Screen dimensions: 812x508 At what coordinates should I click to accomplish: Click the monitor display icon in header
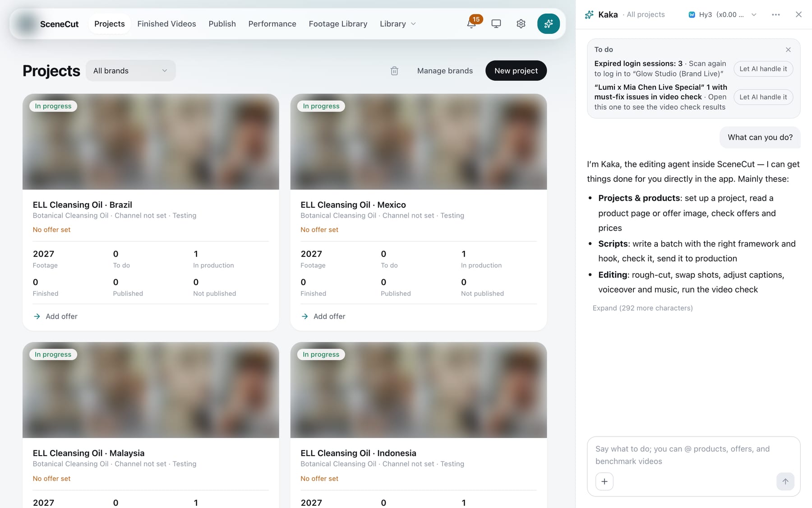pos(496,23)
